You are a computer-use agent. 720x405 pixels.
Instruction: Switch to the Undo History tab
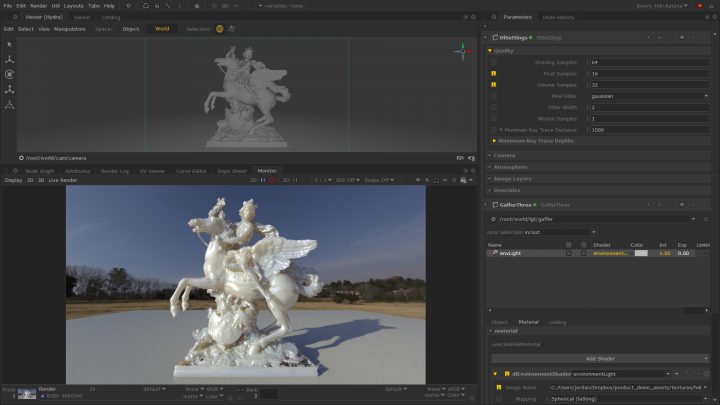[x=558, y=17]
